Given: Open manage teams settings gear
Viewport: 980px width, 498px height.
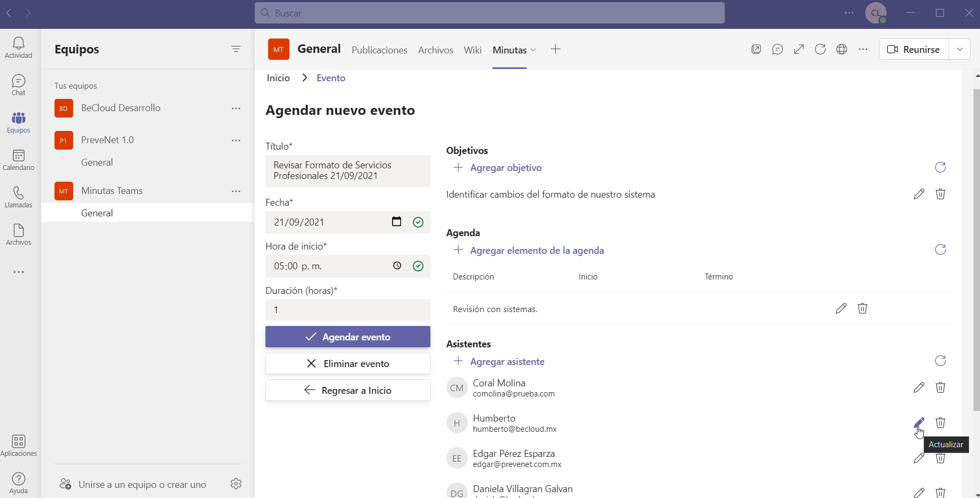Looking at the screenshot, I should pyautogui.click(x=236, y=484).
